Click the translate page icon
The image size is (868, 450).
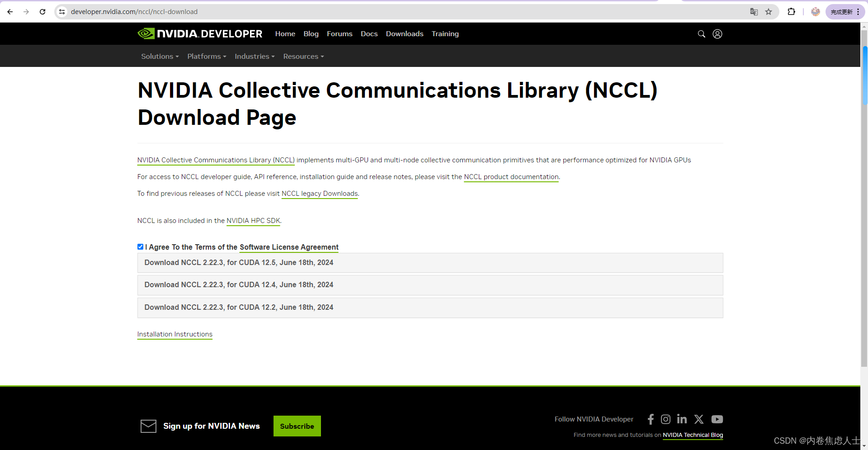click(754, 12)
